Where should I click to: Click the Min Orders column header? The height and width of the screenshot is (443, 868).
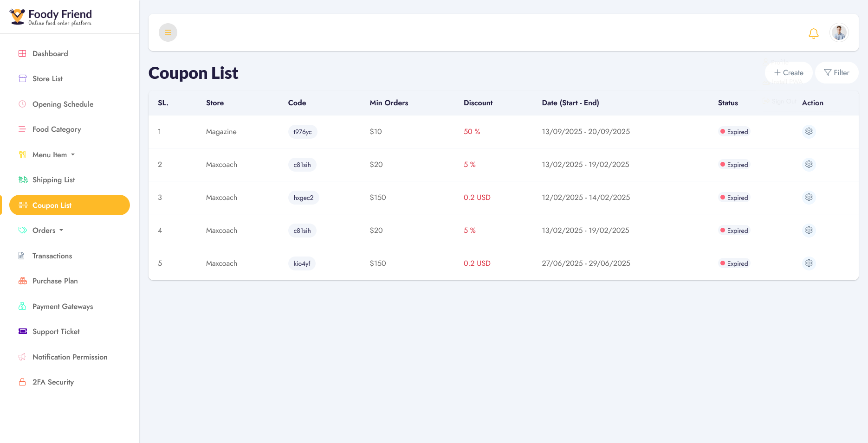389,103
